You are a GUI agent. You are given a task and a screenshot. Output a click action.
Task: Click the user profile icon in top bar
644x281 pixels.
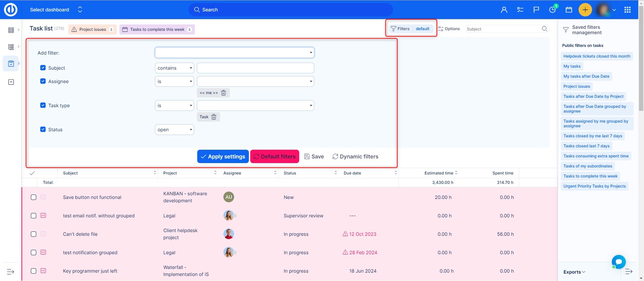pyautogui.click(x=504, y=10)
